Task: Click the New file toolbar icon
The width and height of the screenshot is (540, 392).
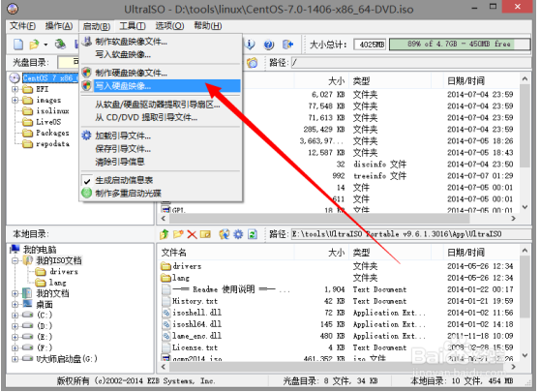Action: (18, 45)
